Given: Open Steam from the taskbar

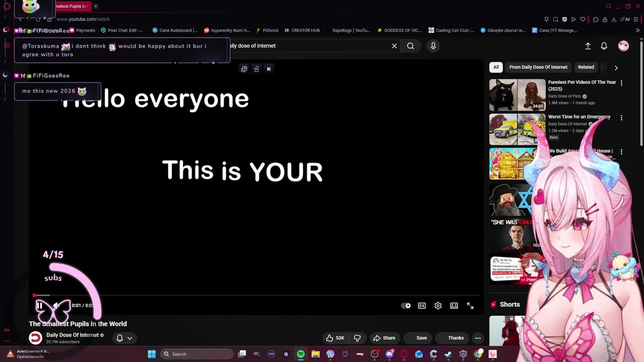Looking at the screenshot, I should click(448, 354).
